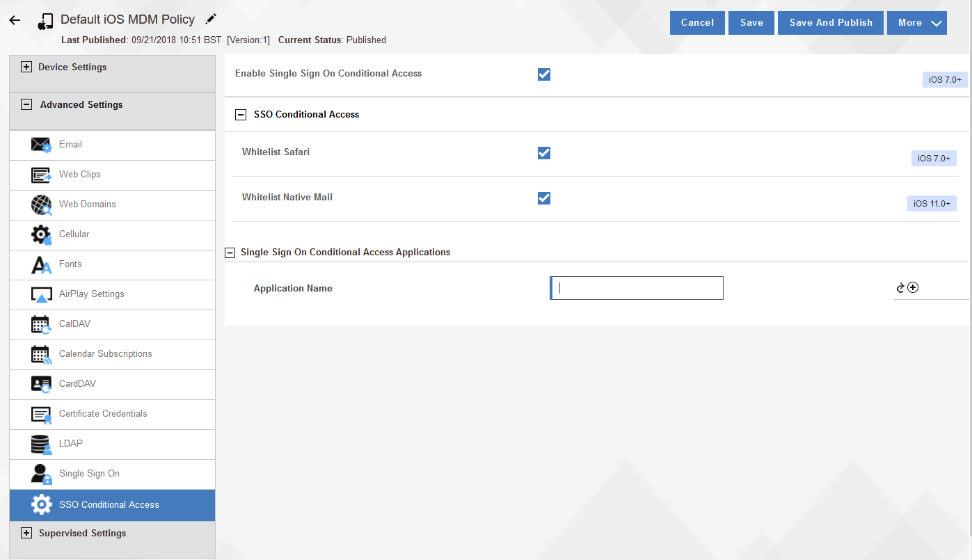
Task: Click the CardDAV contact card icon
Action: pos(41,384)
